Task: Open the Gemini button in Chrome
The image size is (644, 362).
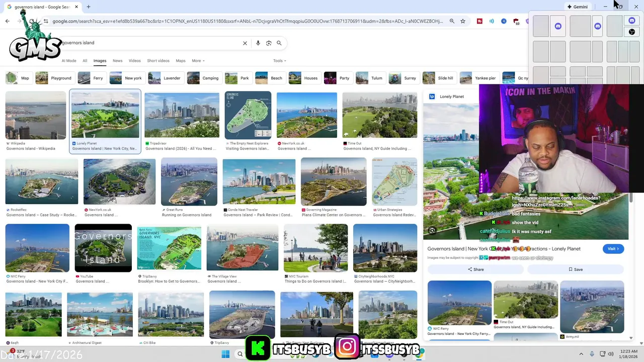Action: click(x=577, y=7)
